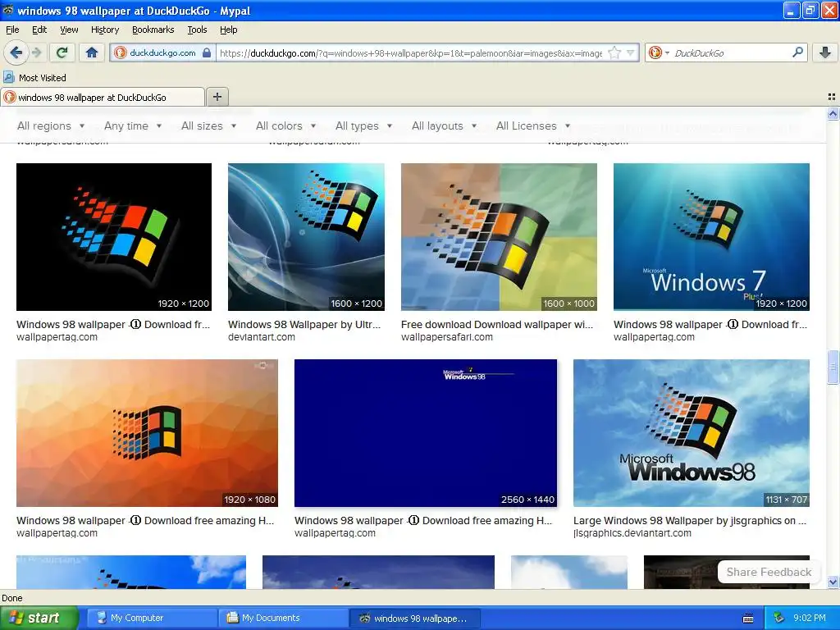This screenshot has width=840, height=630.
Task: Open the 1600 × 1000 wallpapersafari thumbnail
Action: pyautogui.click(x=499, y=237)
